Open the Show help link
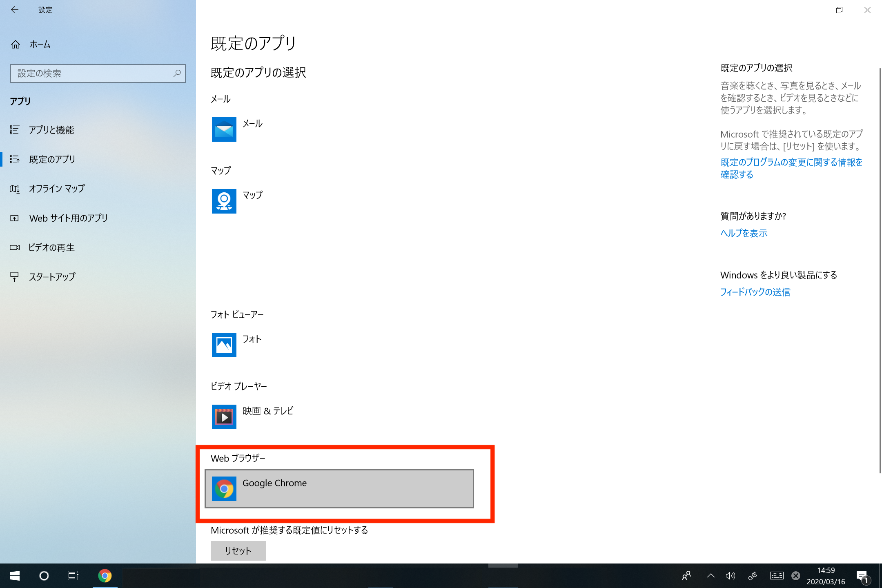 tap(744, 233)
